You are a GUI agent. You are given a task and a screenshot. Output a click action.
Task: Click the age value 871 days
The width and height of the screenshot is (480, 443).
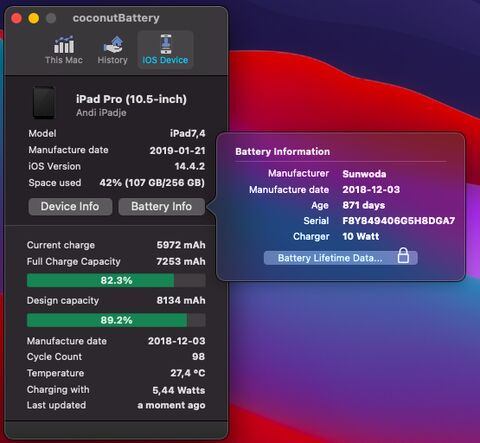(364, 205)
